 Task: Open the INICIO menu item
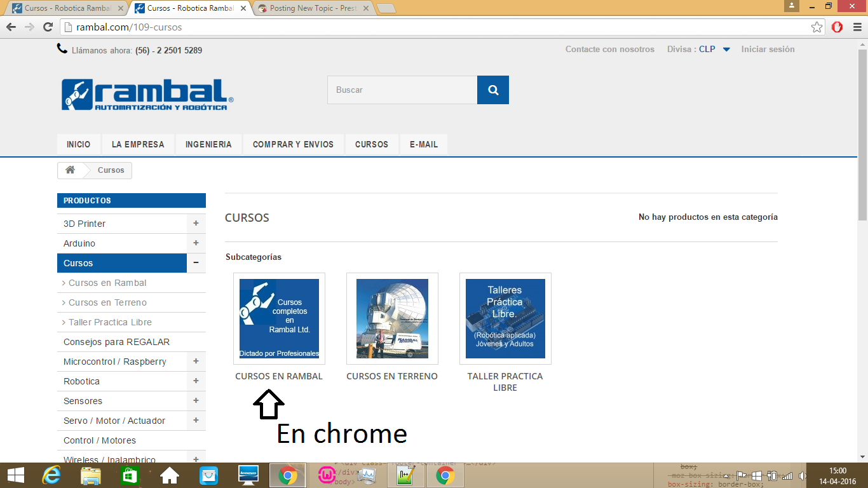tap(79, 144)
